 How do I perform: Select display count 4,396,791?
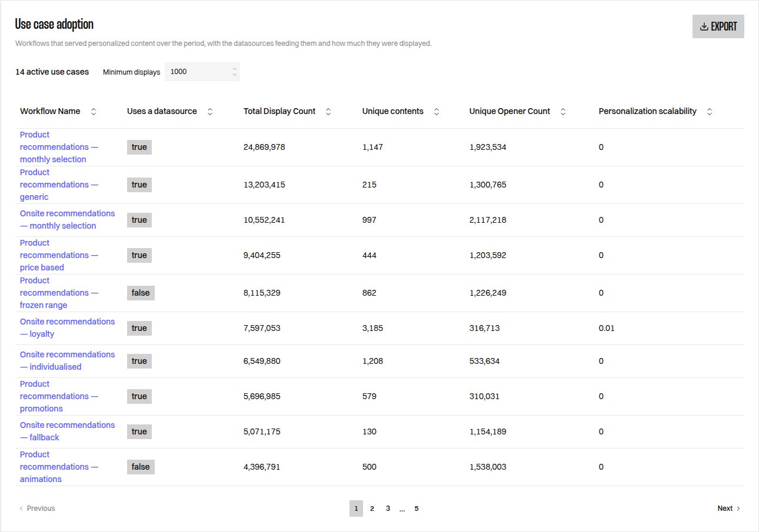click(262, 467)
